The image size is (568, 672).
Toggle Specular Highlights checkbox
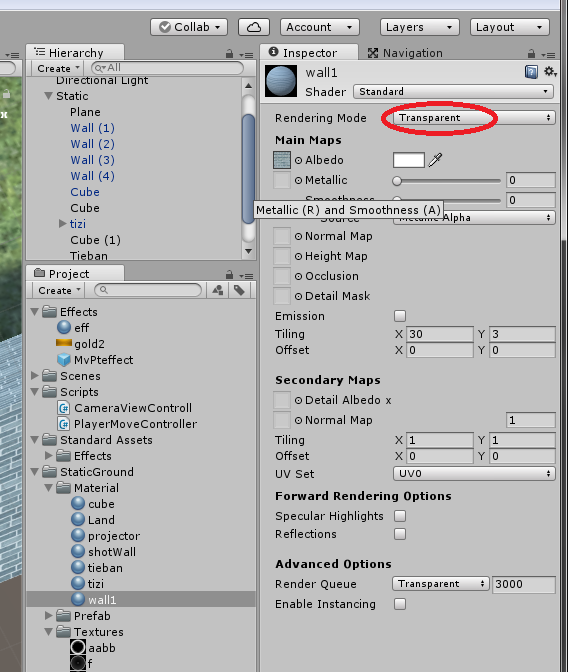tap(400, 516)
